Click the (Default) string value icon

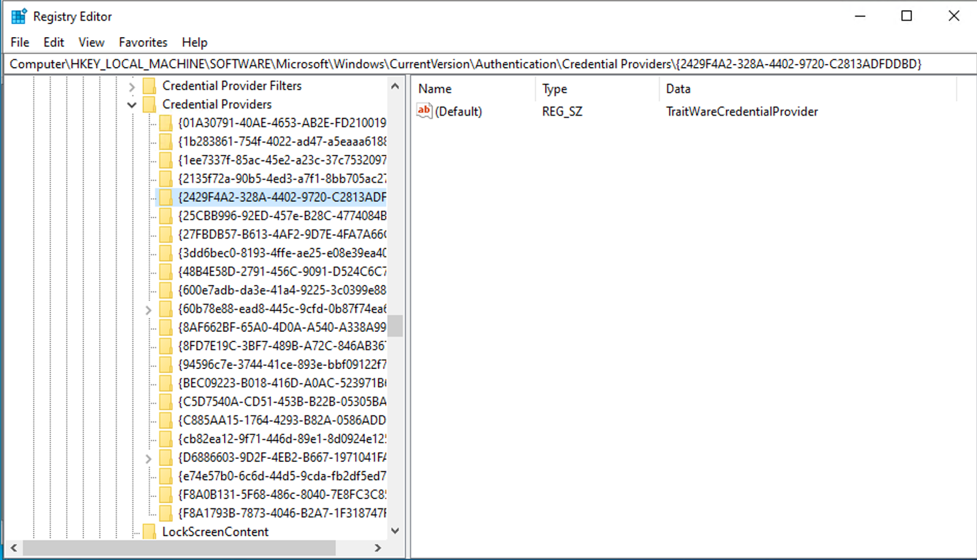(424, 111)
